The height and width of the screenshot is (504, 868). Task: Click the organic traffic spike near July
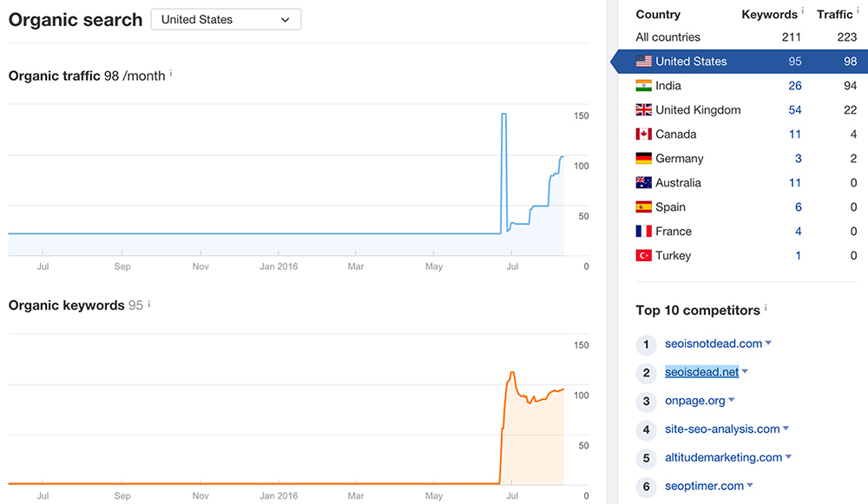pos(503,114)
